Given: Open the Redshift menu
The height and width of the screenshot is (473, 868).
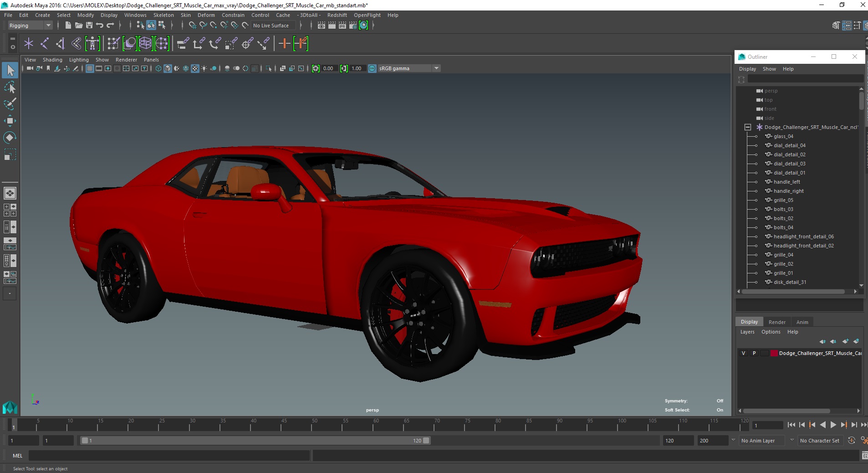Looking at the screenshot, I should pyautogui.click(x=337, y=15).
